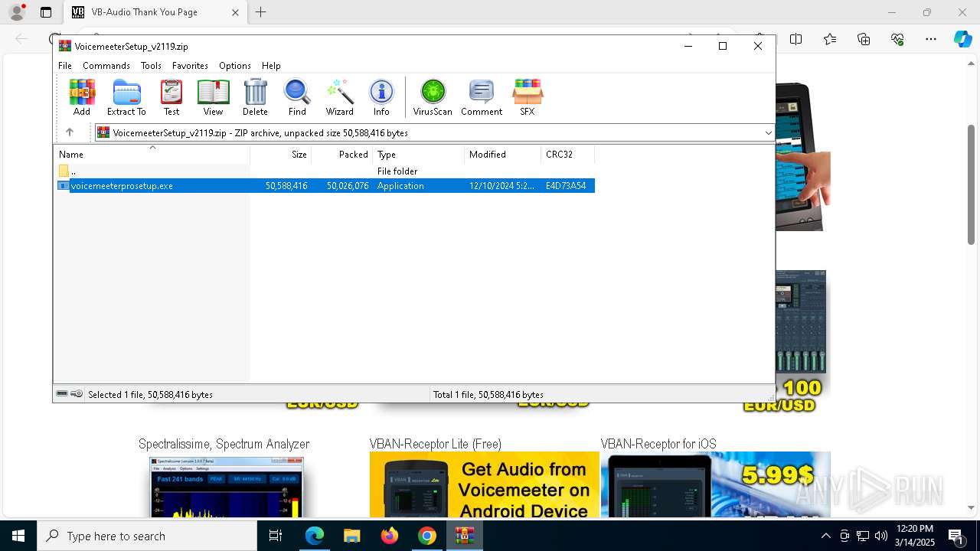Open the Options menu

pyautogui.click(x=235, y=66)
